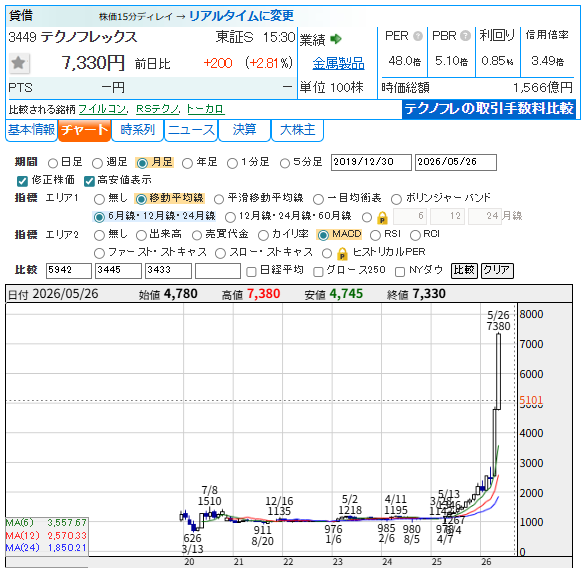Click comparison code field 3433
This screenshot has width=582, height=568.
pyautogui.click(x=169, y=271)
